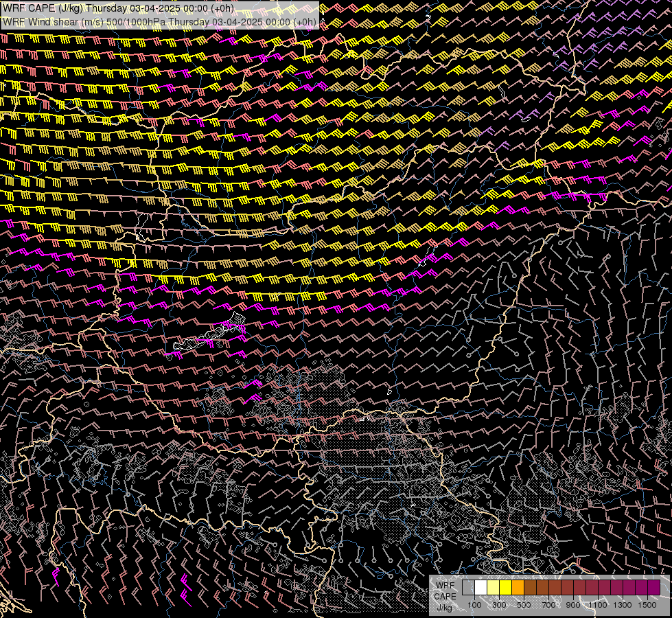Click the white CAPE legend swatch
Viewport: 672px width, 618px height.
coord(481,588)
